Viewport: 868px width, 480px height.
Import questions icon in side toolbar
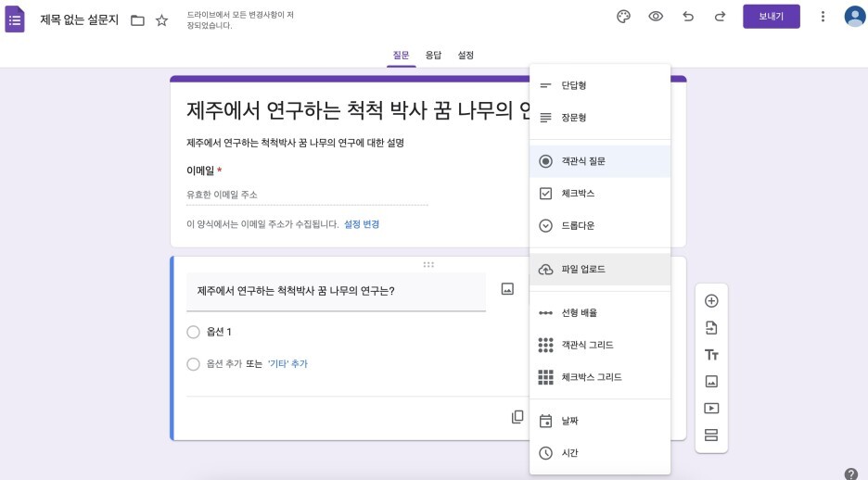[x=711, y=328]
